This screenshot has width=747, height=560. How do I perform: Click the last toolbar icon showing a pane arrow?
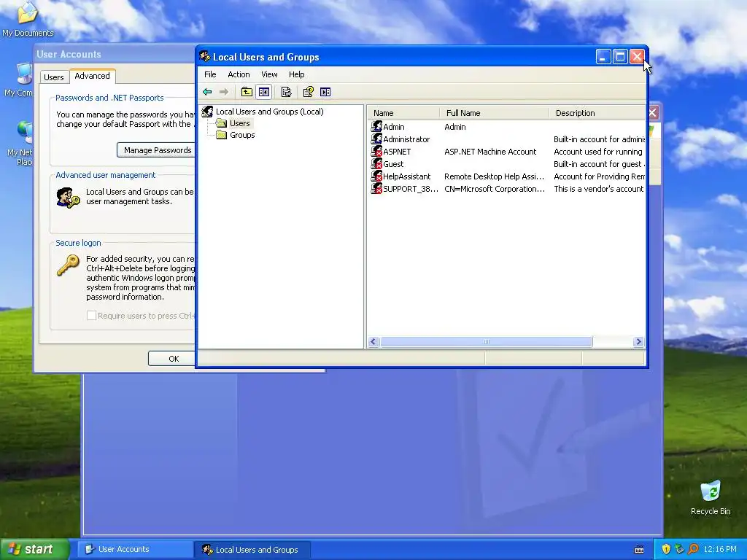point(325,92)
